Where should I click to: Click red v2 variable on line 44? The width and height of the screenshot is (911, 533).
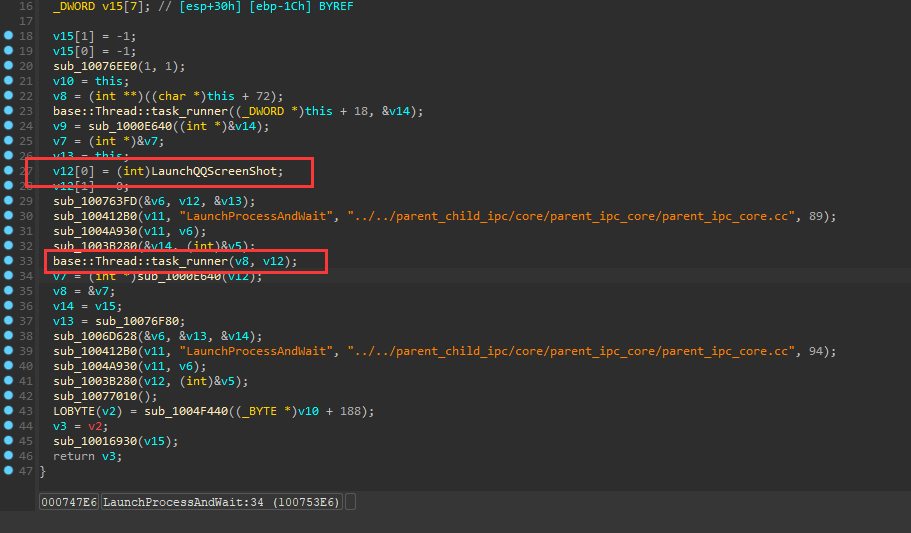(x=95, y=426)
